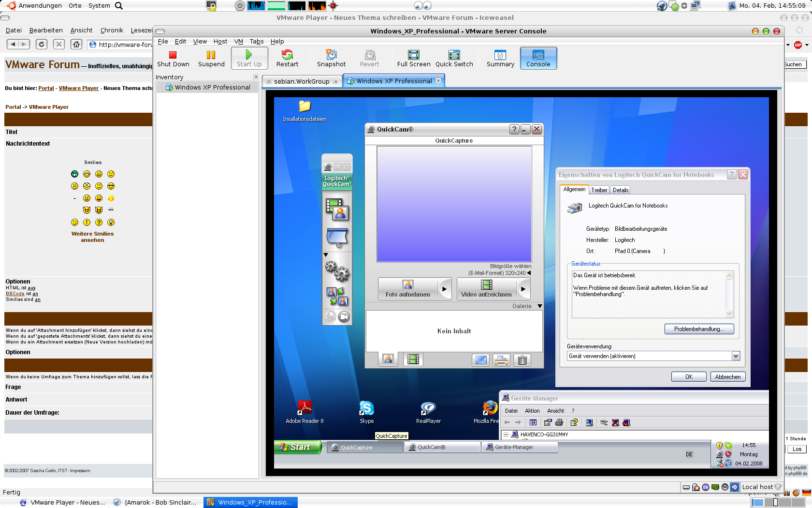Click the DE language indicator
This screenshot has width=812, height=508.
[x=689, y=454]
